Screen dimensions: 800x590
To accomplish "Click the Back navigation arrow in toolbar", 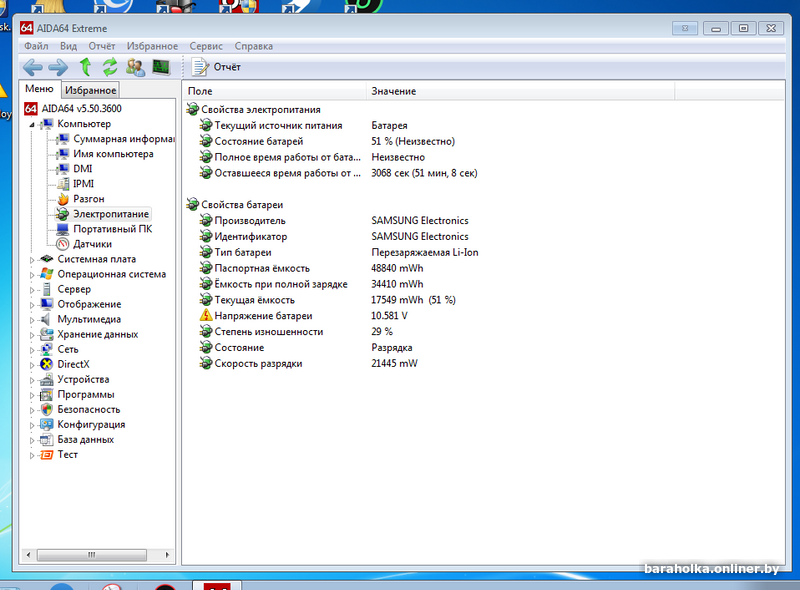I will [x=33, y=67].
